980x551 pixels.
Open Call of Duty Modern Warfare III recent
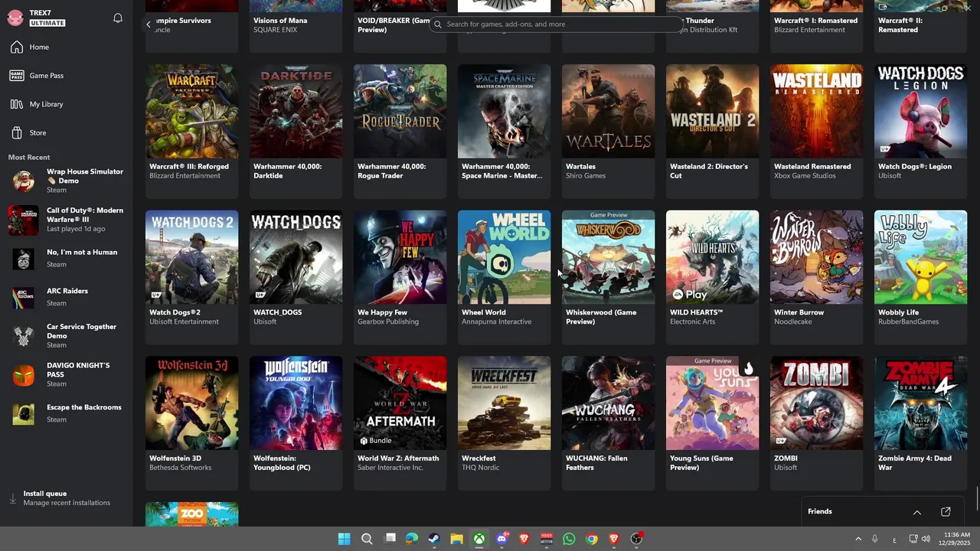point(66,220)
